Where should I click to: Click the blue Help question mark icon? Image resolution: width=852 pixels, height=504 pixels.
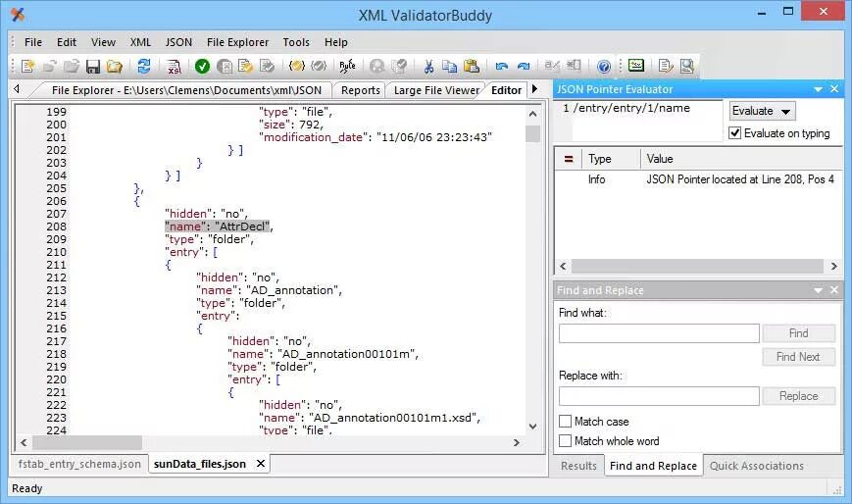point(604,67)
